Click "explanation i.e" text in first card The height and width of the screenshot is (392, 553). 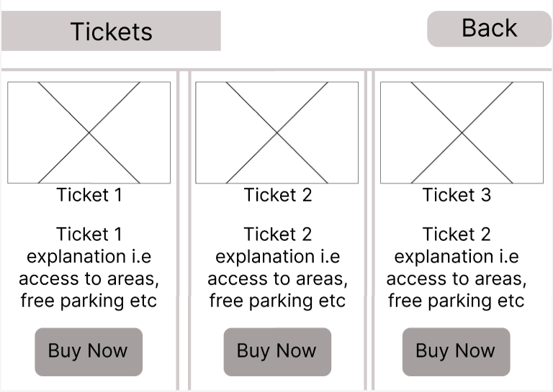[x=89, y=257]
